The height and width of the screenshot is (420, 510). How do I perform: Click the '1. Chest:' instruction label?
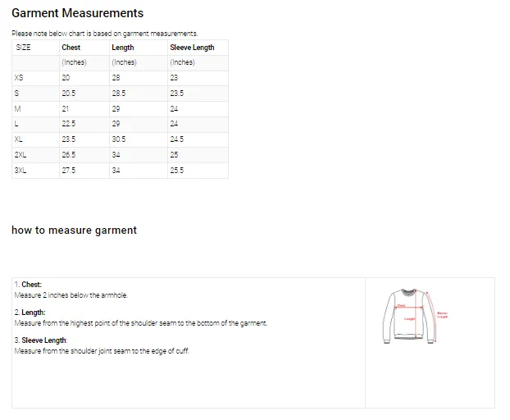pyautogui.click(x=28, y=285)
